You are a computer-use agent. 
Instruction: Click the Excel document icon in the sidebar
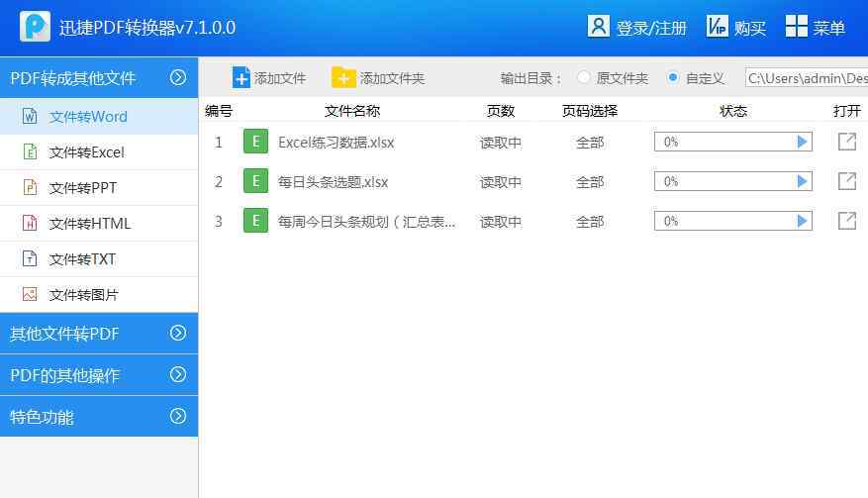[30, 151]
